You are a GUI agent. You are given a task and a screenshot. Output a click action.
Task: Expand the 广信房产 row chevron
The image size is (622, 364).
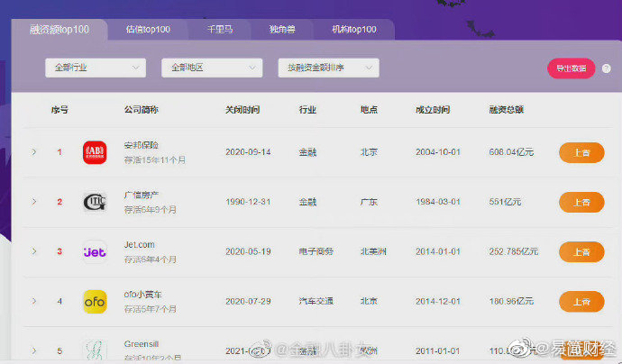pyautogui.click(x=34, y=202)
